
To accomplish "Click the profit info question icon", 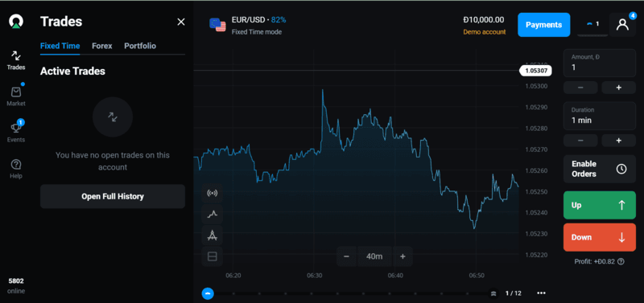I will (x=621, y=261).
